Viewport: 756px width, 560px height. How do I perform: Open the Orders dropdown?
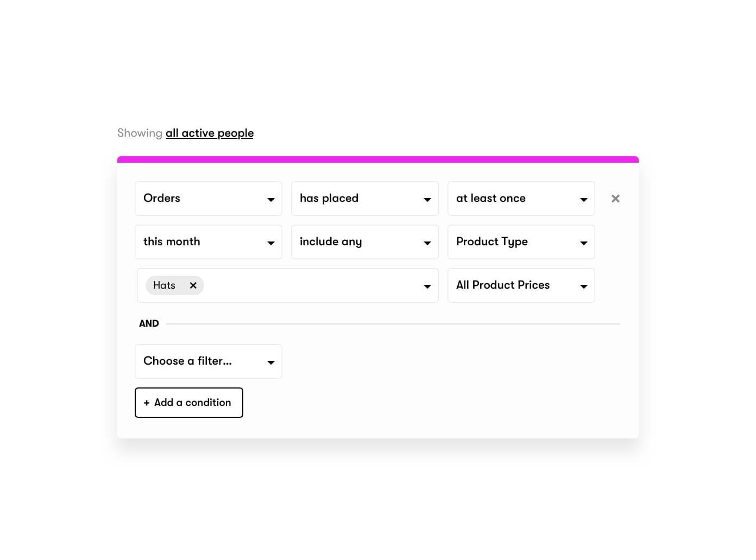point(209,199)
